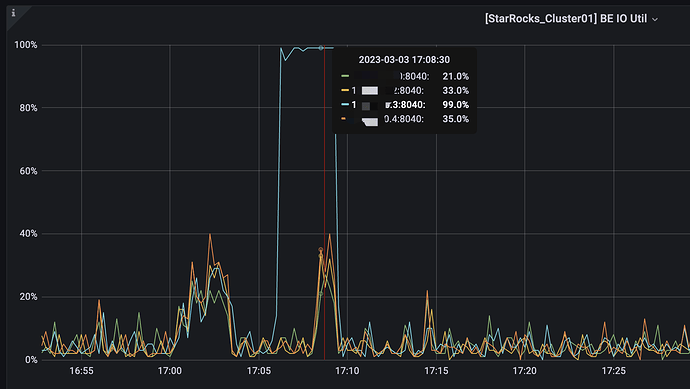Click the orange series color dash in tooltip

click(343, 118)
